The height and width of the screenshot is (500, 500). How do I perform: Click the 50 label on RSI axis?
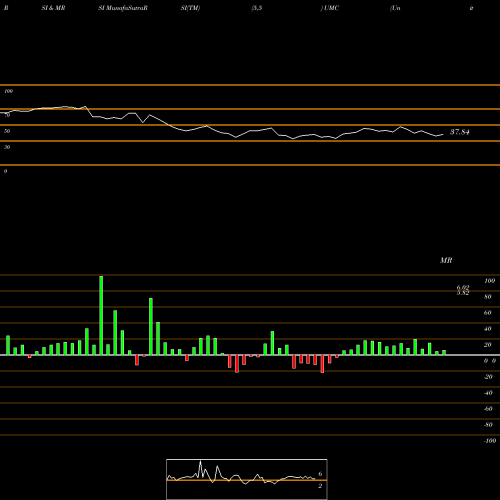[7, 131]
